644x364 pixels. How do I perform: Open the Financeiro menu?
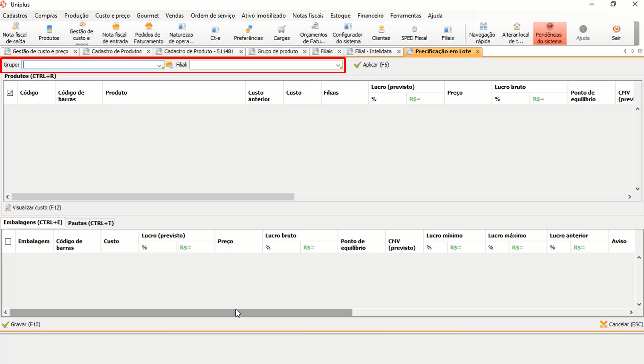click(x=371, y=16)
